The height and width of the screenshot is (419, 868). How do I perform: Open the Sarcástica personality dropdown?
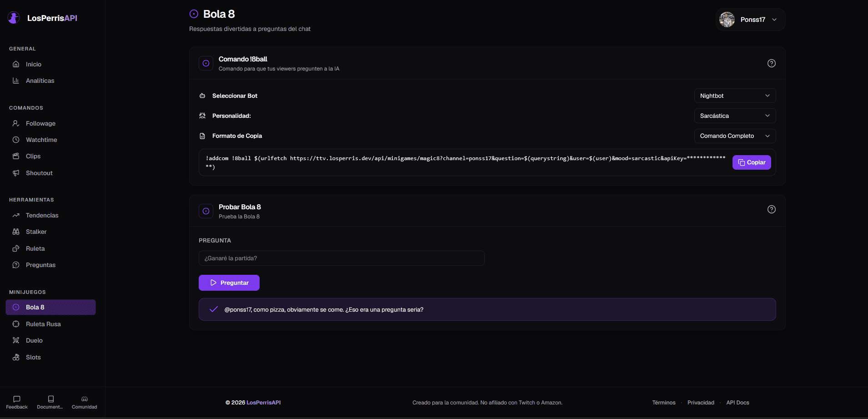(x=735, y=116)
